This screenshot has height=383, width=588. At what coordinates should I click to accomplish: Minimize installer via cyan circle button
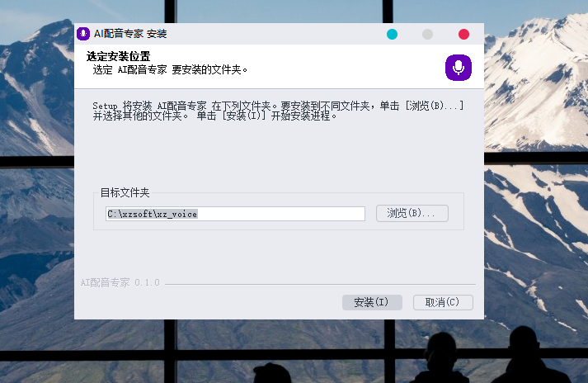[x=392, y=34]
